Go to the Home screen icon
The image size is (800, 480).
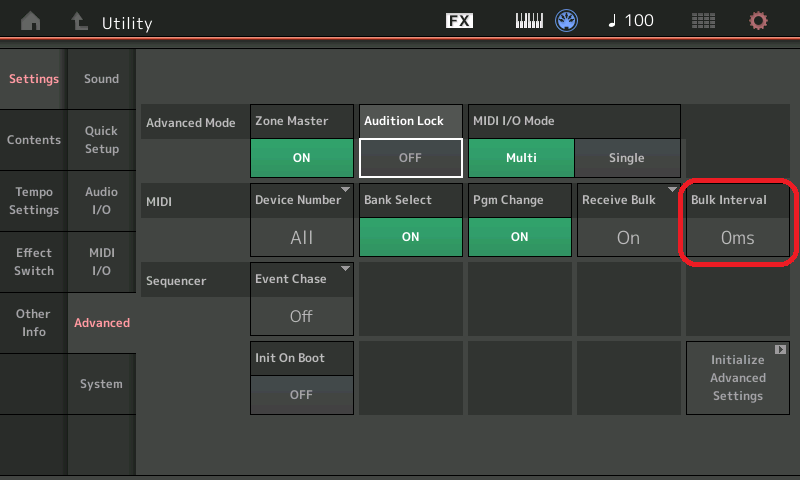click(x=31, y=21)
